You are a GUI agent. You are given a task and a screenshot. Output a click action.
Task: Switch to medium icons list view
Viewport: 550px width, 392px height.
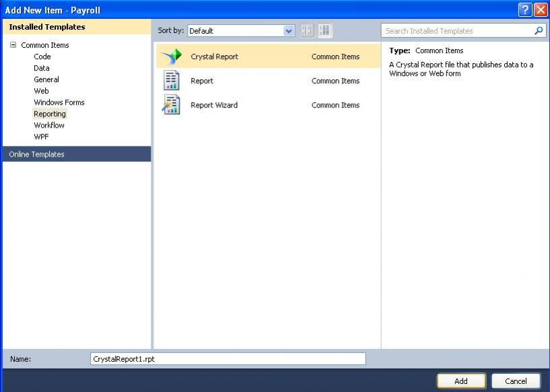pyautogui.click(x=324, y=30)
